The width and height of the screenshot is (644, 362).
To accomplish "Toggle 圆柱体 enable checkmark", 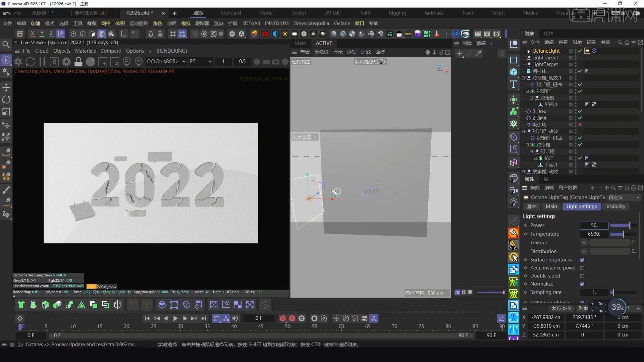I will pyautogui.click(x=580, y=71).
